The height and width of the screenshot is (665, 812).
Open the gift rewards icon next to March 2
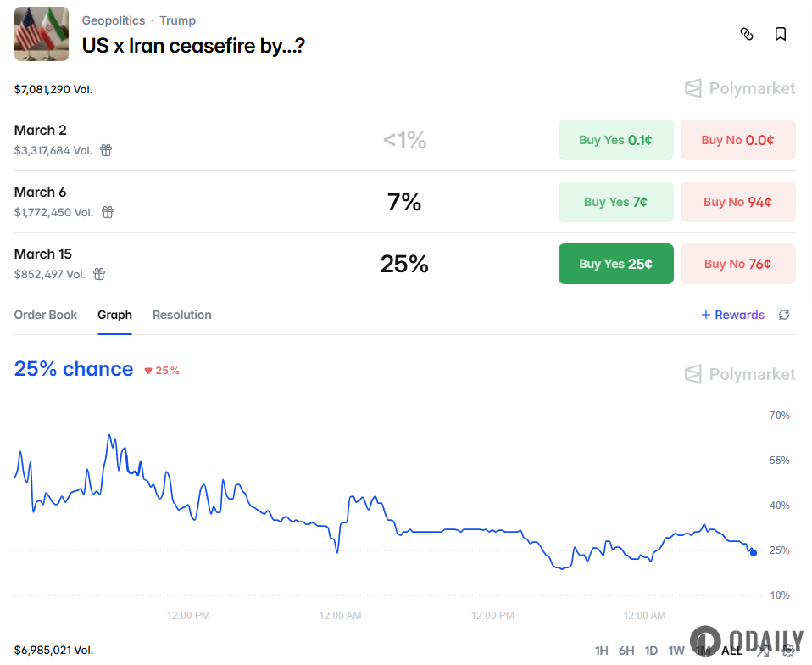point(105,150)
